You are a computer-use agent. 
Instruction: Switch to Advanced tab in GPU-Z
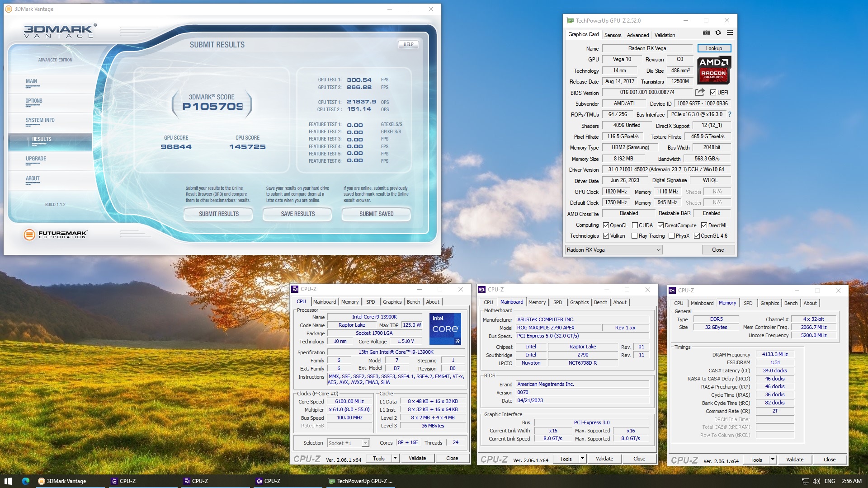637,35
